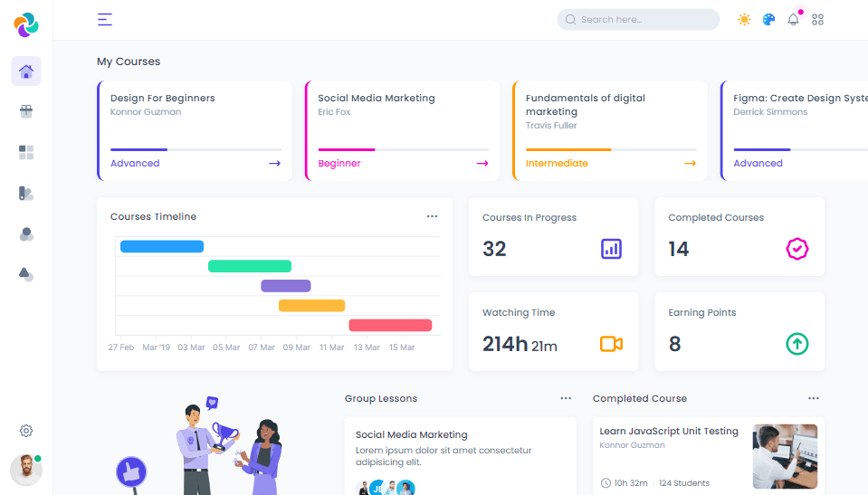Image resolution: width=868 pixels, height=495 pixels.
Task: Toggle light mode with sun icon
Action: tap(744, 19)
